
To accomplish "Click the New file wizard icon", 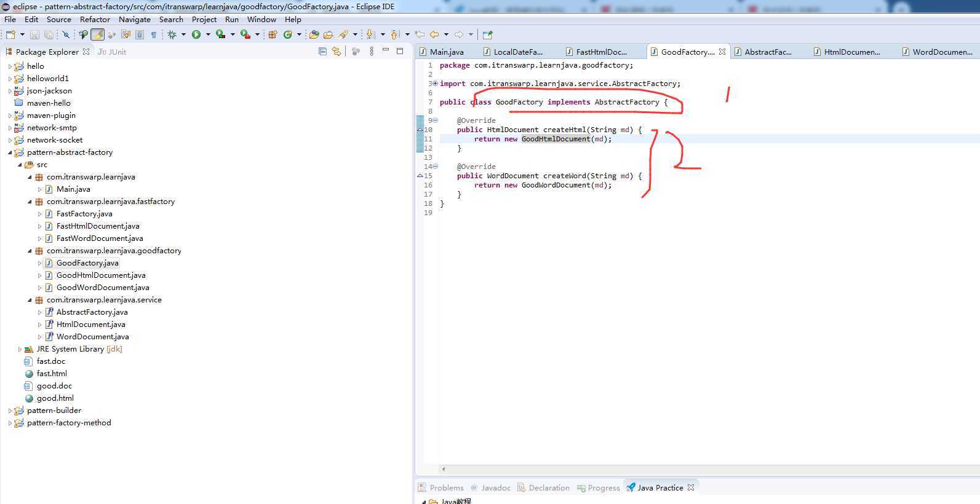I will tap(10, 34).
